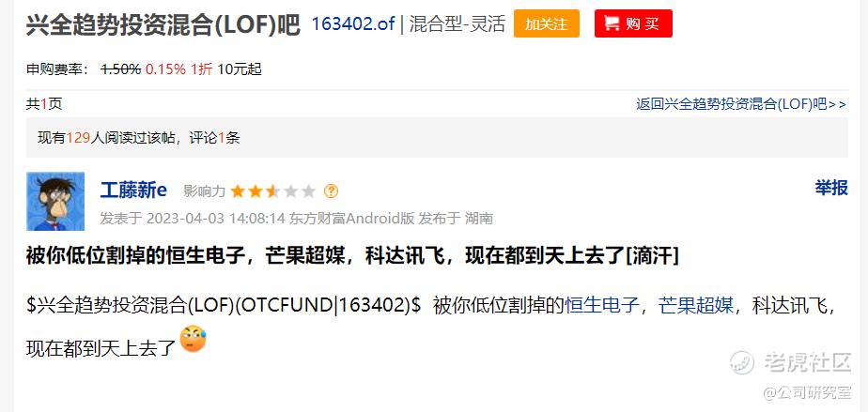Screen dimensions: 868x412
Task: Click the influence question mark help icon
Action: coord(331,191)
